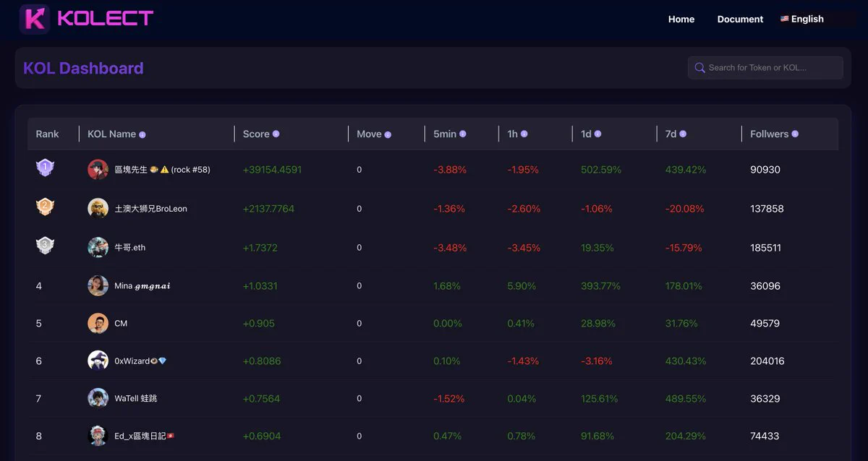The height and width of the screenshot is (461, 868).
Task: Select score value +2137.7764
Action: click(268, 209)
